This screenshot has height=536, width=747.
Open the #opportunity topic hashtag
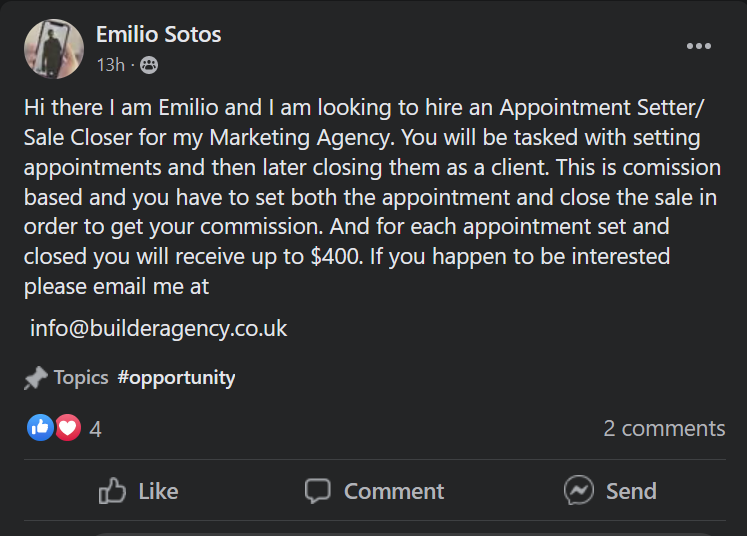tap(176, 378)
